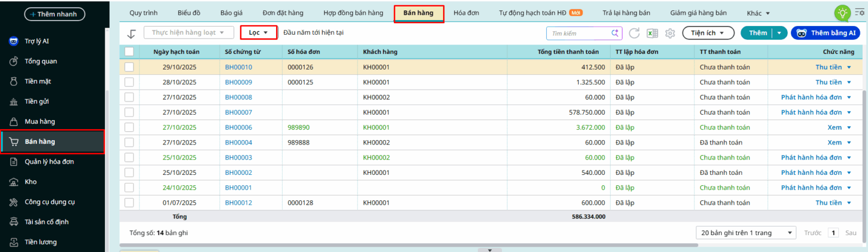This screenshot has height=252, width=868.
Task: Click the green lightbulb icon
Action: coord(842,13)
